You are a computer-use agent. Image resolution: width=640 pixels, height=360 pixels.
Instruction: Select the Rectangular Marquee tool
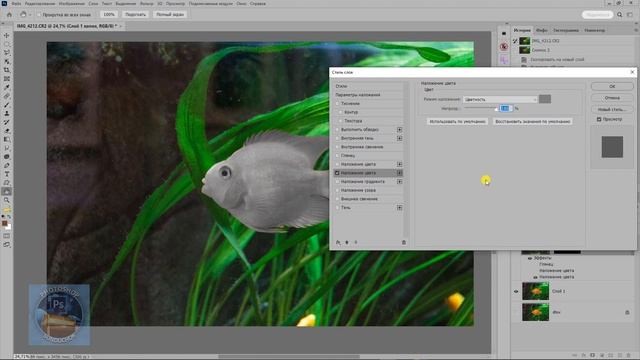click(7, 44)
